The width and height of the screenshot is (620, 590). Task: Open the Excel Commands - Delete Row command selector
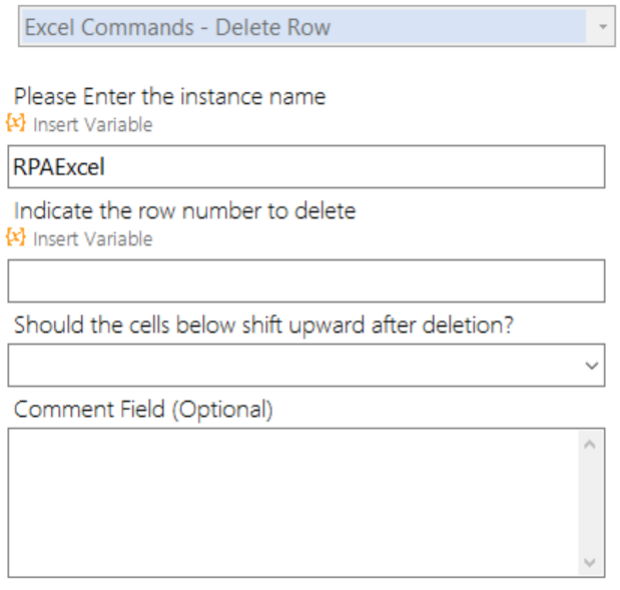pyautogui.click(x=316, y=26)
